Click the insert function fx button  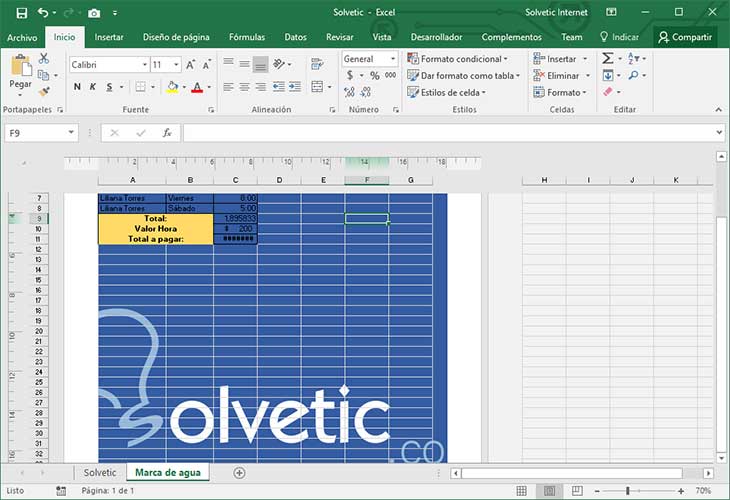coord(167,133)
